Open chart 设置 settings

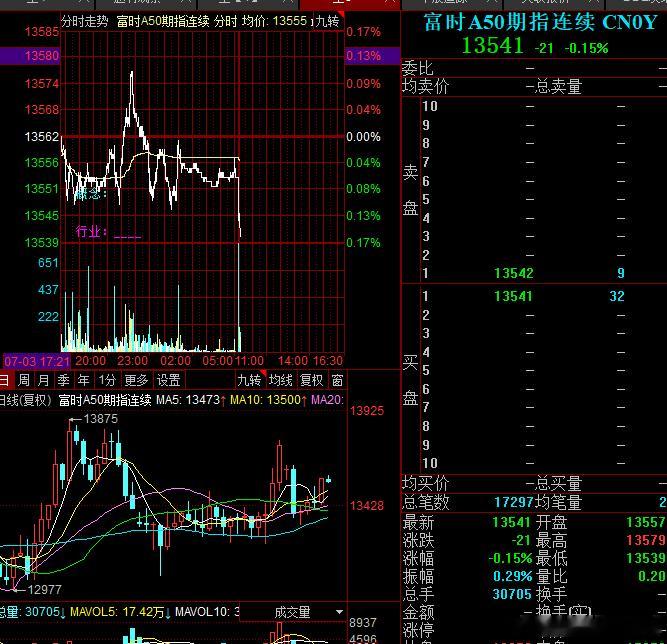coord(168,380)
